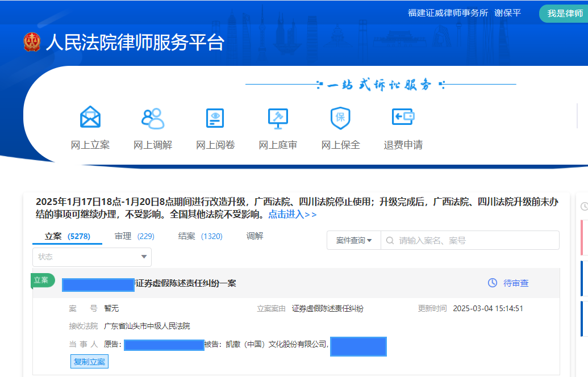Viewport: 588px width, 377px height.
Task: Open the 证券虚假陈述责任纠纷一案 case title
Action: pos(185,283)
